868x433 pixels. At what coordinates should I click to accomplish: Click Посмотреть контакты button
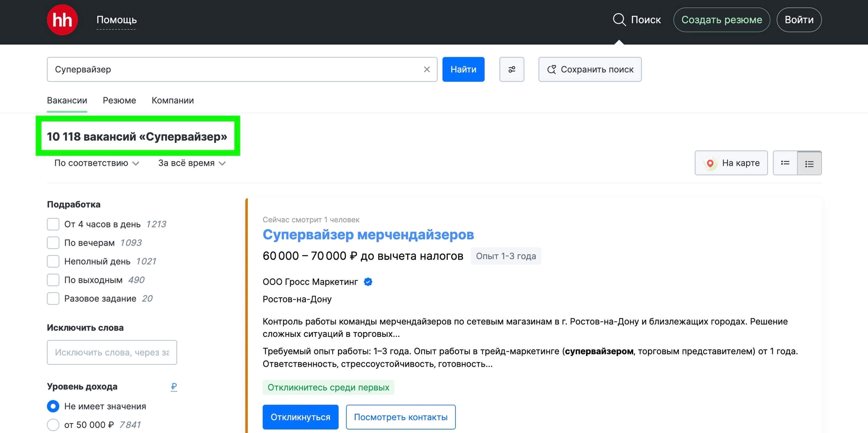pos(401,417)
